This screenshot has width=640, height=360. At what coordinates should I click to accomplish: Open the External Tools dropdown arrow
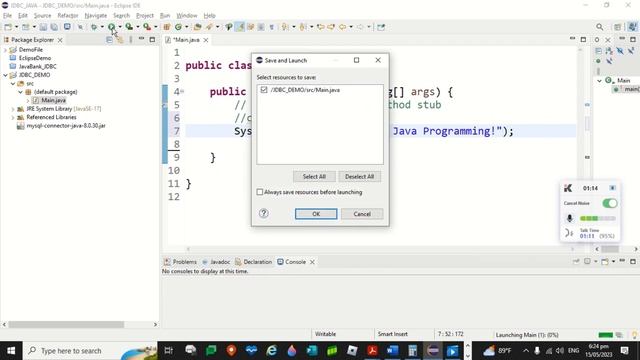(x=156, y=27)
